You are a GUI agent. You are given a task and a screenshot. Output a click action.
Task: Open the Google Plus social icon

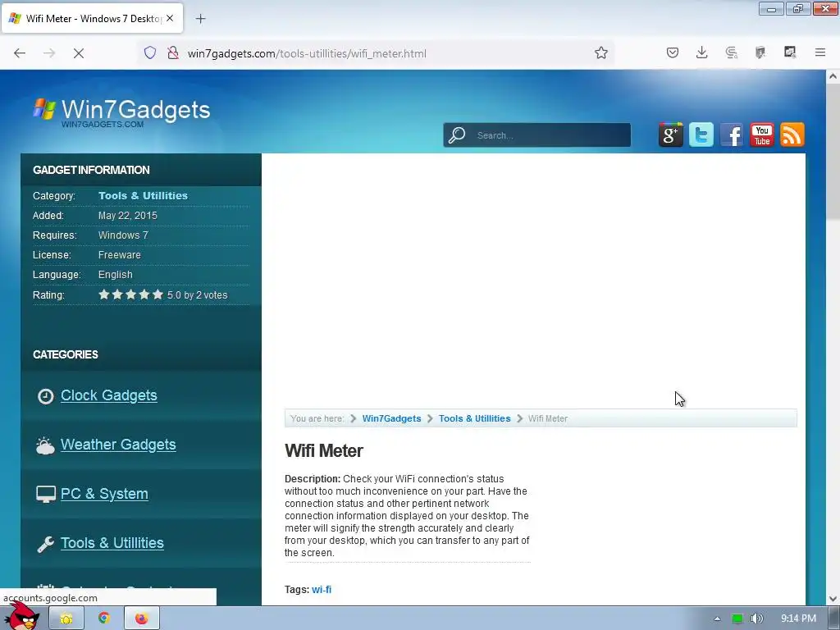click(671, 135)
